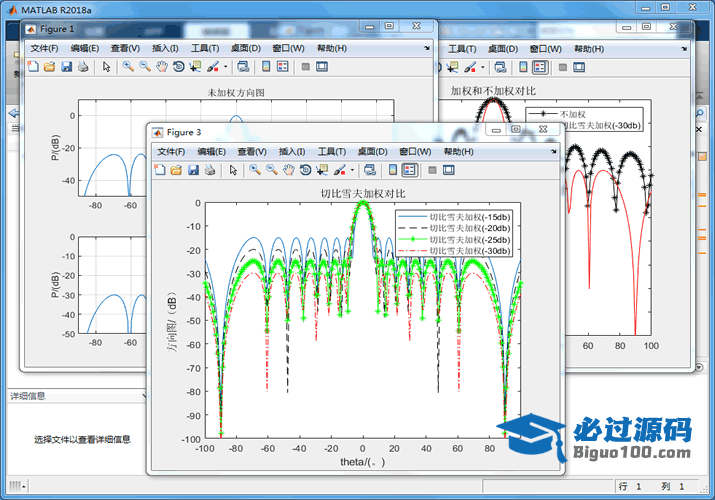Click New Figure icon in Figure 3 toolbar
715x500 pixels.
159,170
